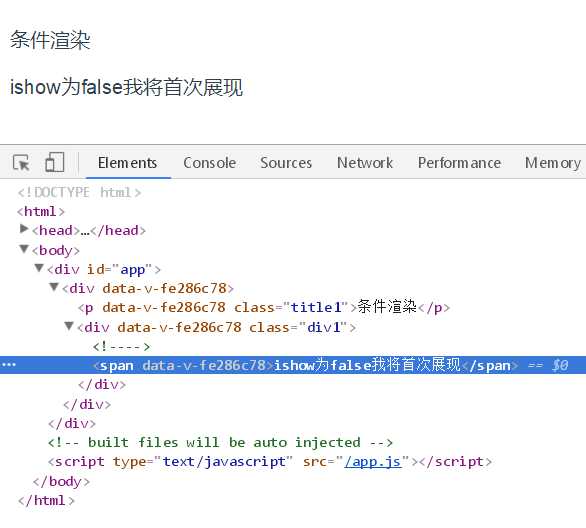This screenshot has height=528, width=586.
Task: Open the /app.js script link
Action: pyautogui.click(x=373, y=462)
